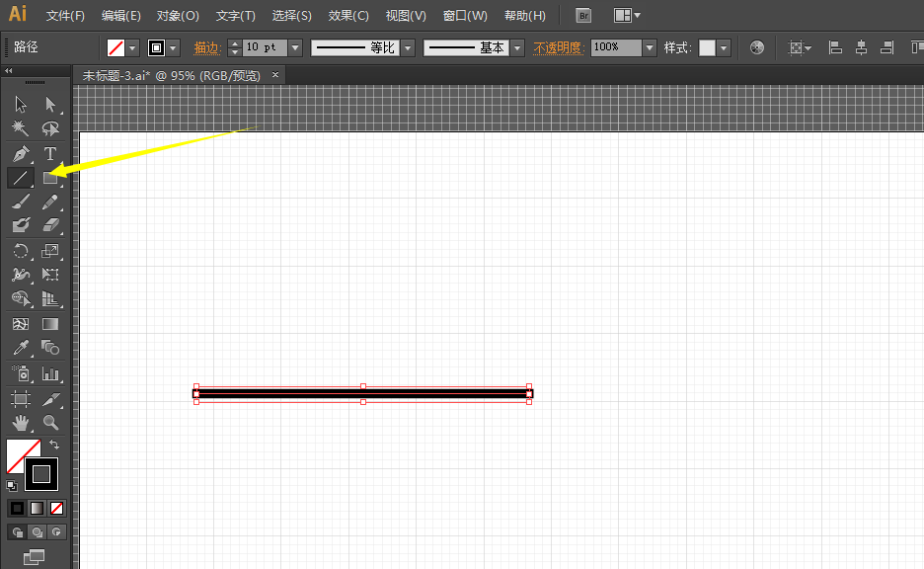Open the 视图(V) menu

tap(406, 16)
